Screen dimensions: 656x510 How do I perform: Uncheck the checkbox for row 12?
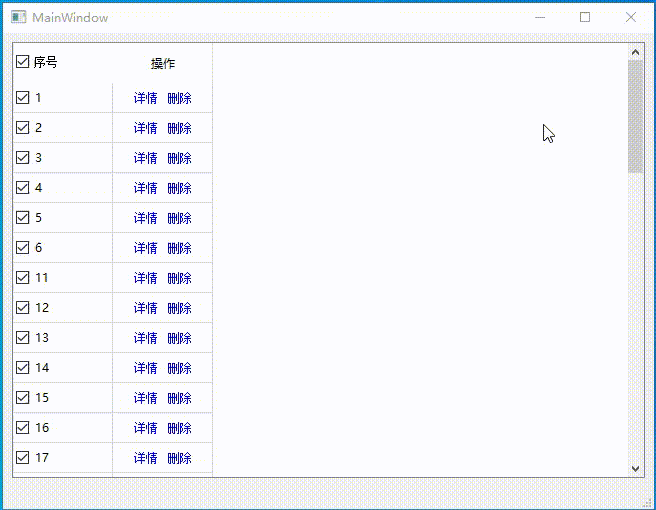tap(23, 308)
